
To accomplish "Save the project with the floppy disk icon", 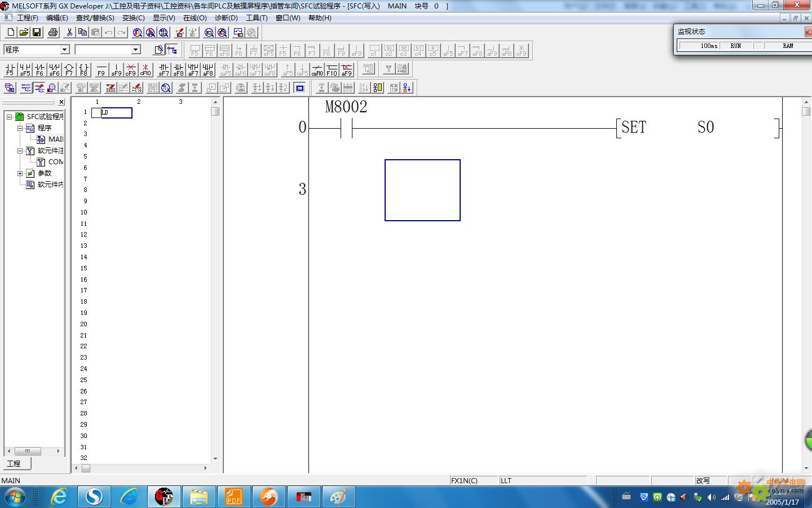I will pyautogui.click(x=37, y=33).
